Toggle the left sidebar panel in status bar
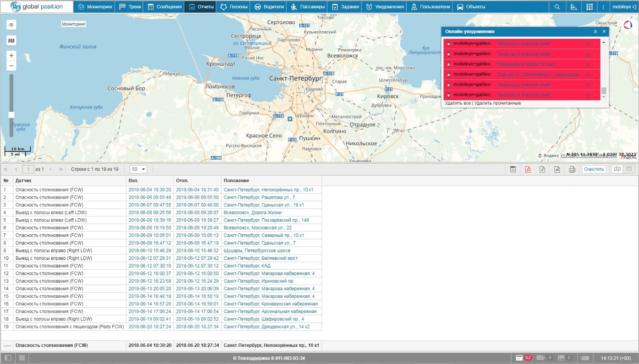The width and height of the screenshot is (639, 364). [x=8, y=358]
